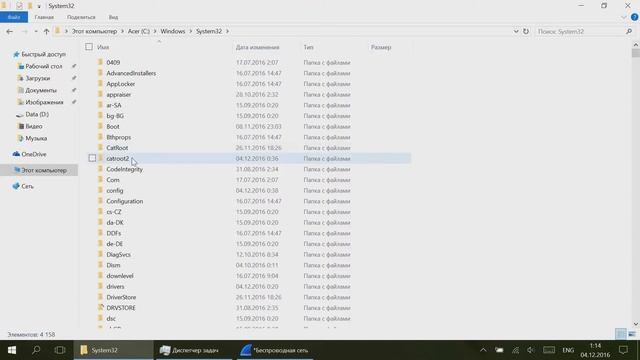Open Task View on the taskbar

click(60, 350)
